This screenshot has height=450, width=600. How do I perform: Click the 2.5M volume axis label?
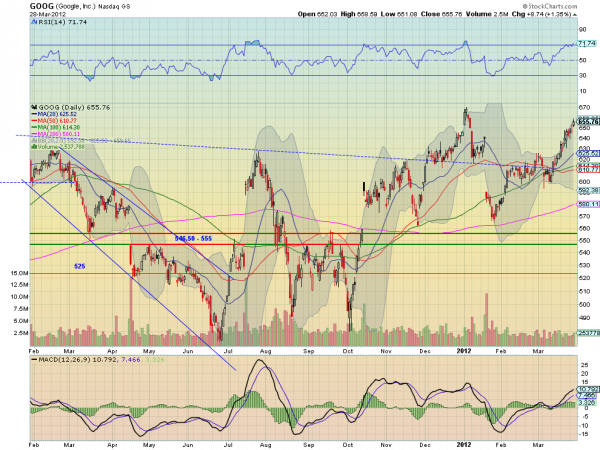click(21, 333)
